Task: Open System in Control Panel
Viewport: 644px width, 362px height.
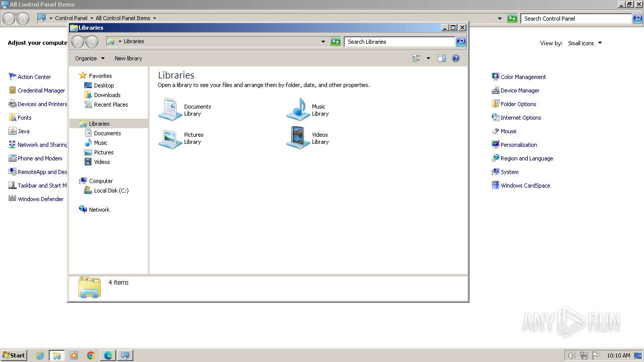Action: point(509,172)
